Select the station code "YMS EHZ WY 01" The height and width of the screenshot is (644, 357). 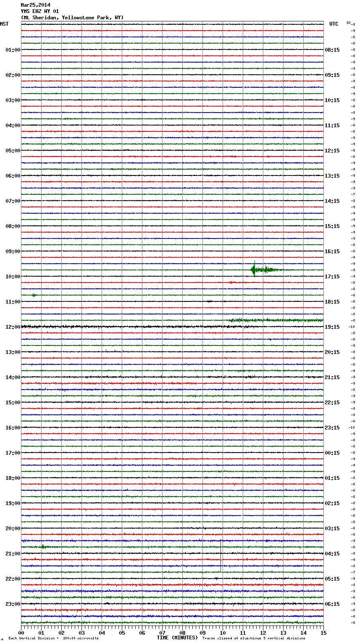pos(40,11)
